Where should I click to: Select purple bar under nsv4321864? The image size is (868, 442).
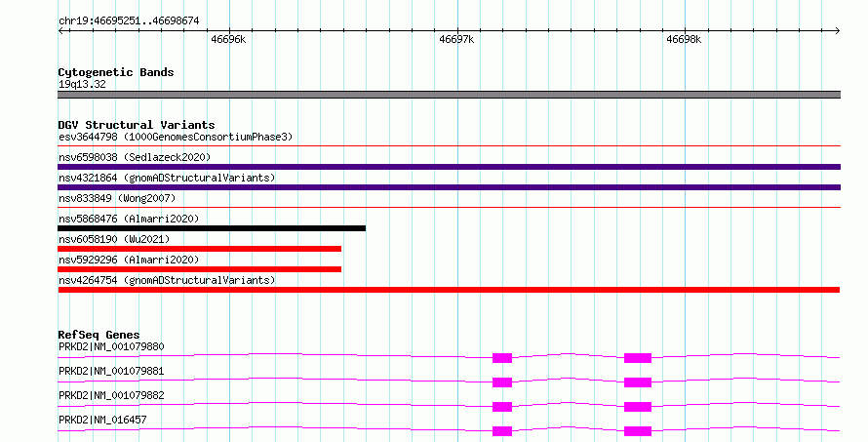tap(449, 187)
